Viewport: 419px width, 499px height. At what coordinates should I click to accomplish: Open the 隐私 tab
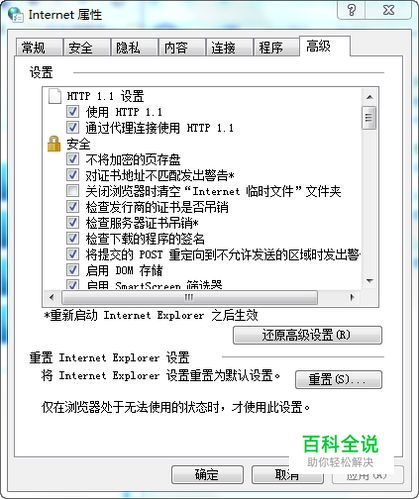coord(128,48)
